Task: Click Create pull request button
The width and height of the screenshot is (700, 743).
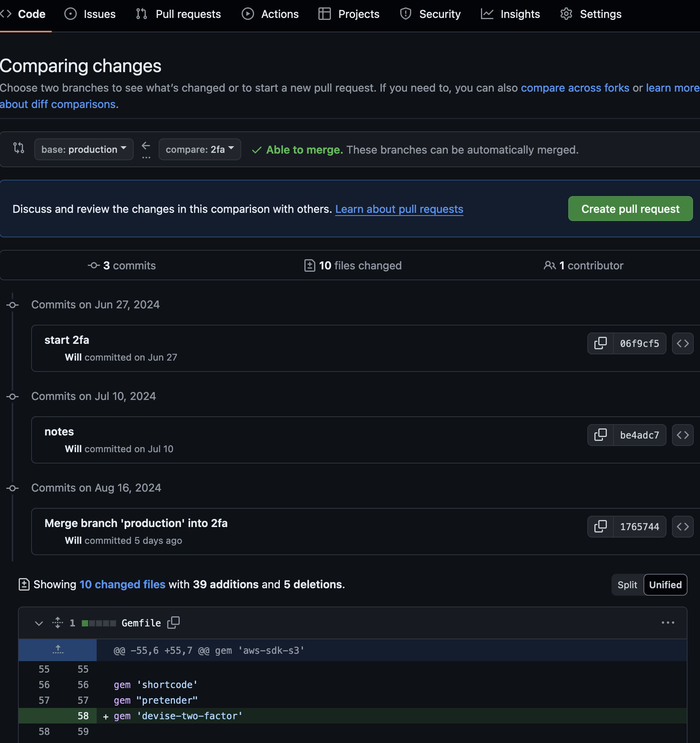Action: 630,209
